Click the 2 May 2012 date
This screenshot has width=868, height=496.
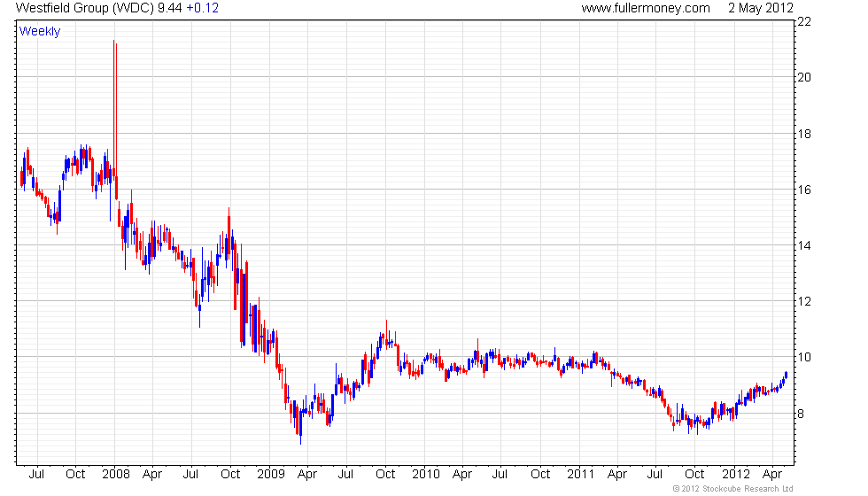pos(761,8)
